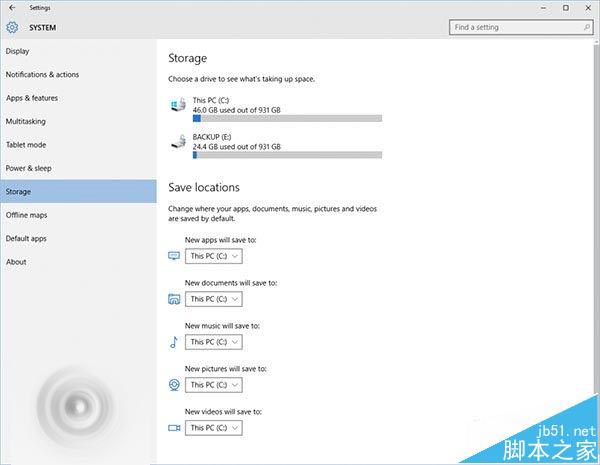Go to Power & sleep

click(x=78, y=168)
